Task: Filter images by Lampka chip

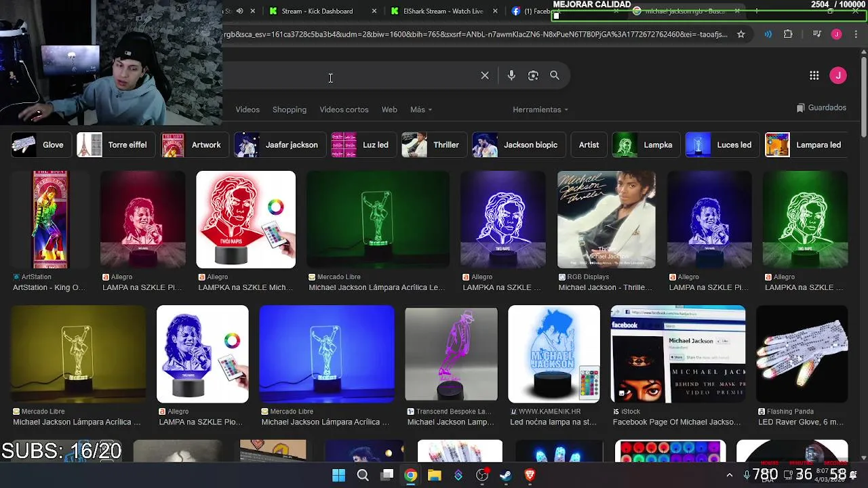Action: (x=646, y=145)
